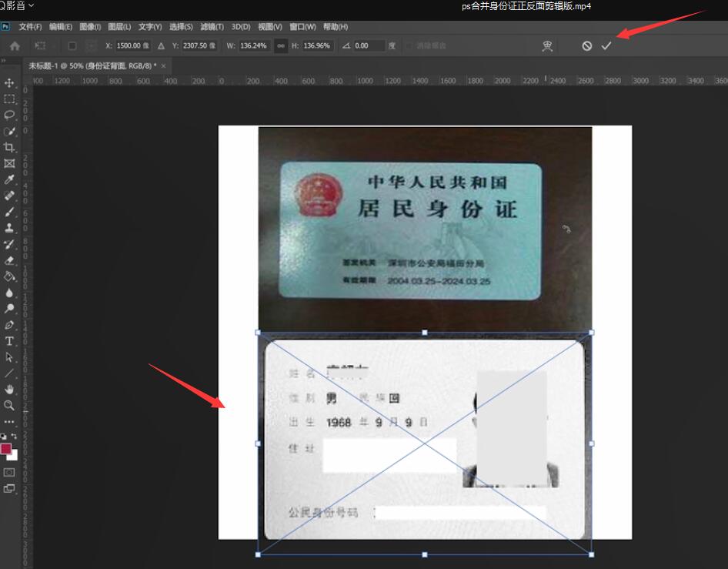Click the right-middle transform handle
Viewport: 728px width, 569px height.
point(591,443)
